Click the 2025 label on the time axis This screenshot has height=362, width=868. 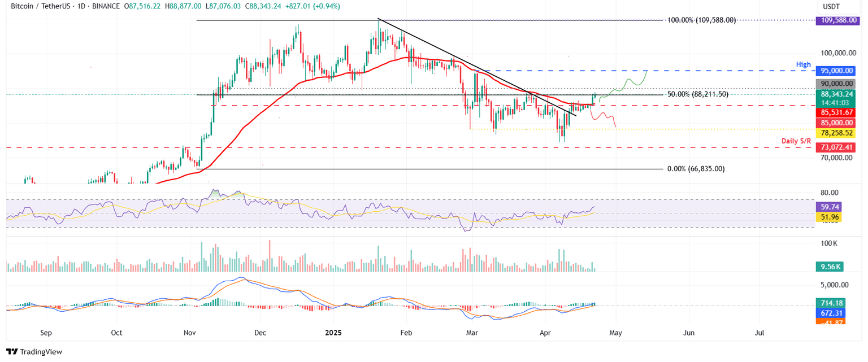tap(333, 333)
